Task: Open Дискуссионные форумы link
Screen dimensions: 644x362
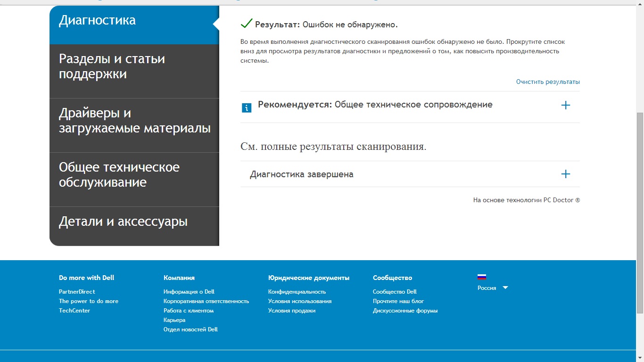Action: tap(405, 311)
